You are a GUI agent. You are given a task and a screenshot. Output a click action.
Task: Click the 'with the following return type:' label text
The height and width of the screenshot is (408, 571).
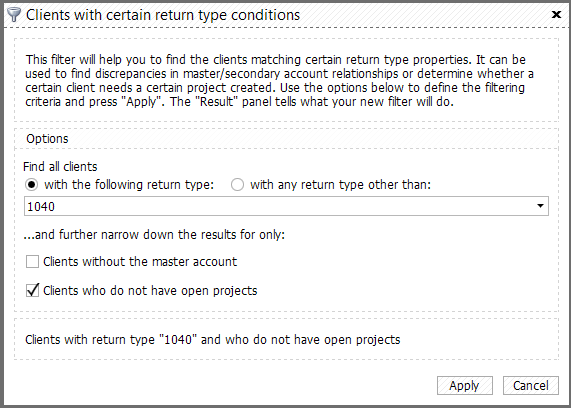129,185
